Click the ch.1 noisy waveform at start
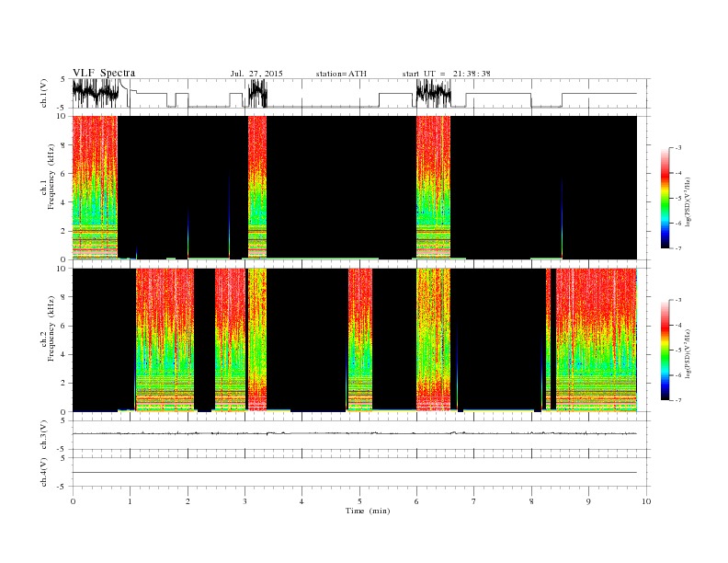The width and height of the screenshot is (728, 563). 96,93
